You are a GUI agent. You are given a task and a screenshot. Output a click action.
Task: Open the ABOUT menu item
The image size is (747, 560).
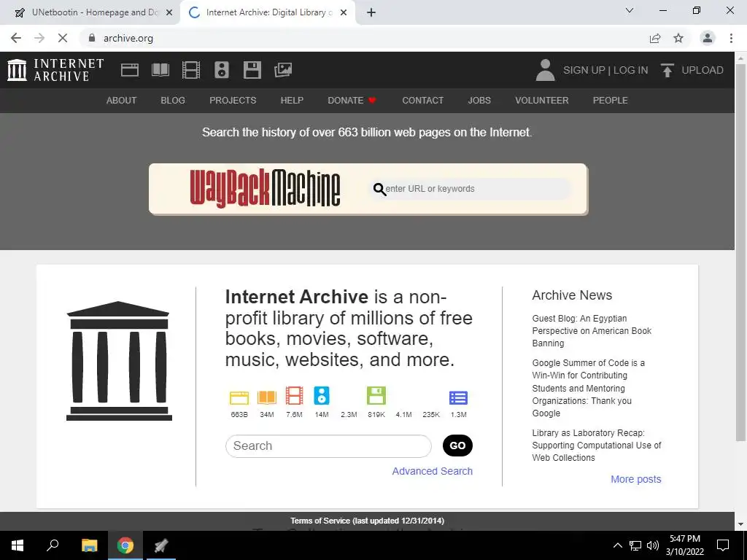click(x=122, y=101)
